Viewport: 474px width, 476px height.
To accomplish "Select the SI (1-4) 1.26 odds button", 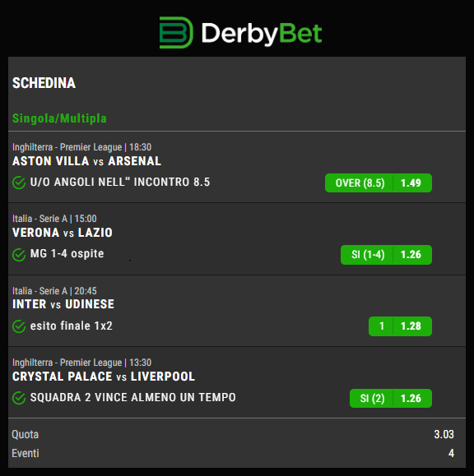I will pos(386,255).
